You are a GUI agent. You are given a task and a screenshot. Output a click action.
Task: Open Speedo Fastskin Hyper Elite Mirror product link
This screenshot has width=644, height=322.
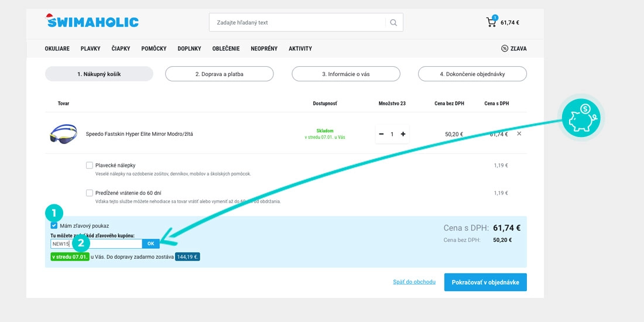[139, 134]
